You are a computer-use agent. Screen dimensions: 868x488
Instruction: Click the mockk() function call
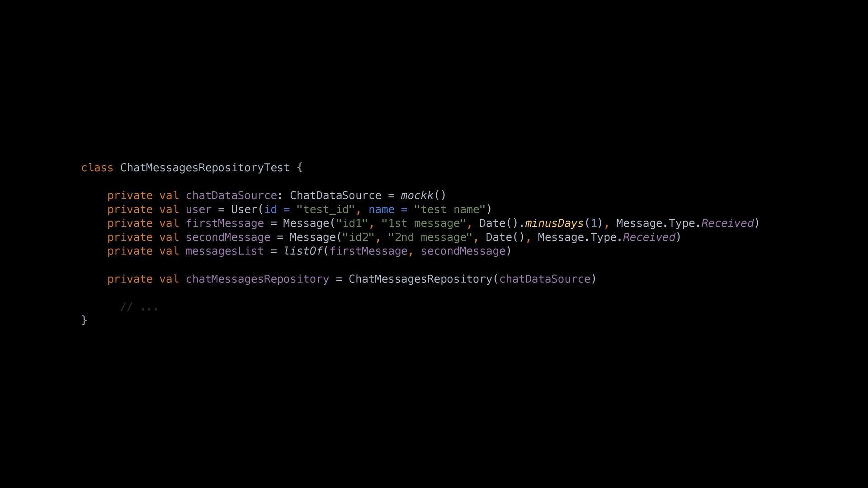tap(423, 196)
